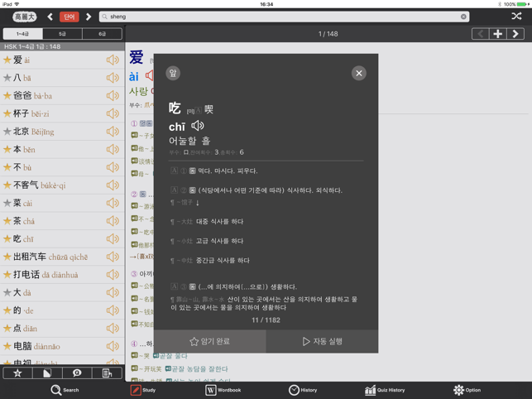The height and width of the screenshot is (399, 532).
Task: Play the audio for 爸爸 in the list
Action: [112, 96]
